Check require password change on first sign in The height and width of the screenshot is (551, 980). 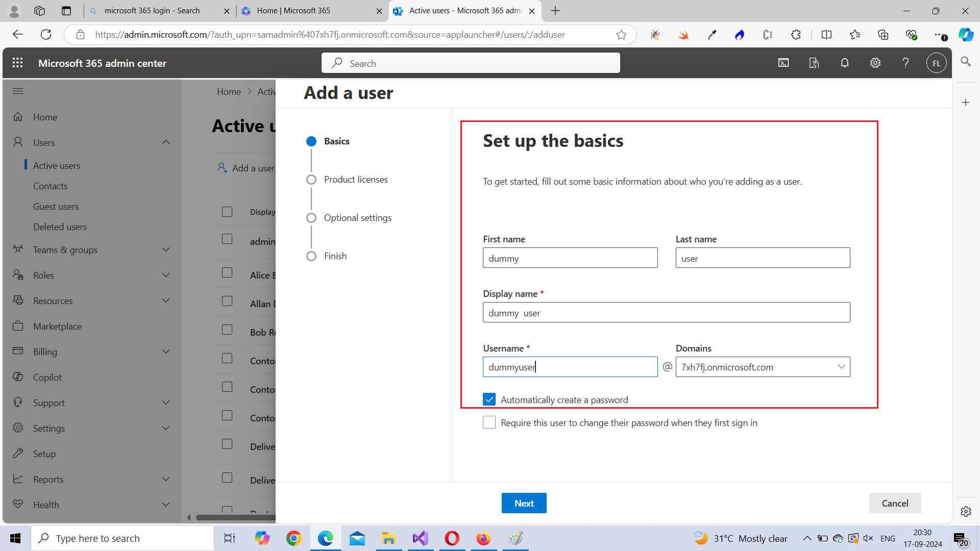point(489,422)
